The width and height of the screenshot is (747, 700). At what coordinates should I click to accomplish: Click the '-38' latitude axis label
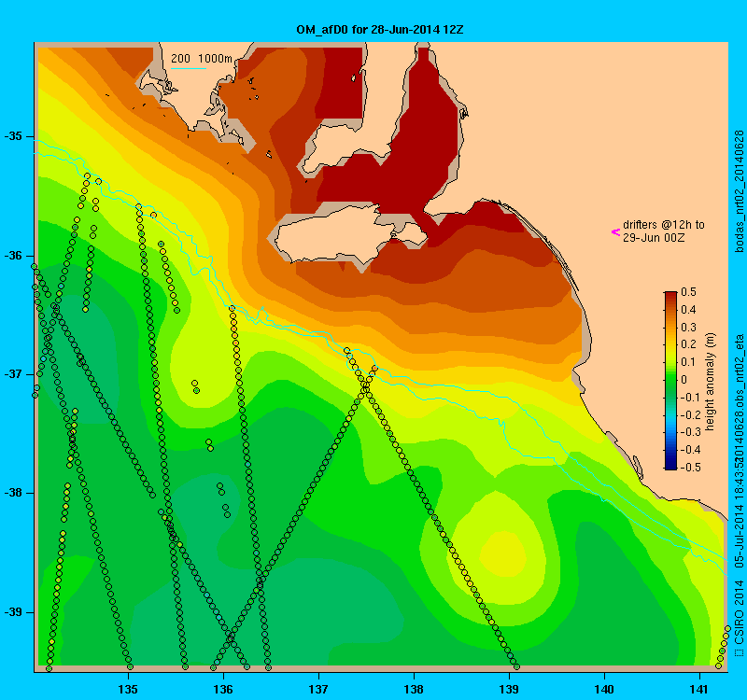13,493
